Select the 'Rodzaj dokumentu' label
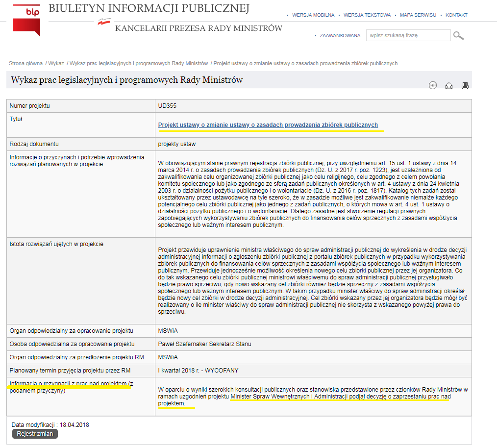Viewport: 497px width, 448px height. [34, 144]
